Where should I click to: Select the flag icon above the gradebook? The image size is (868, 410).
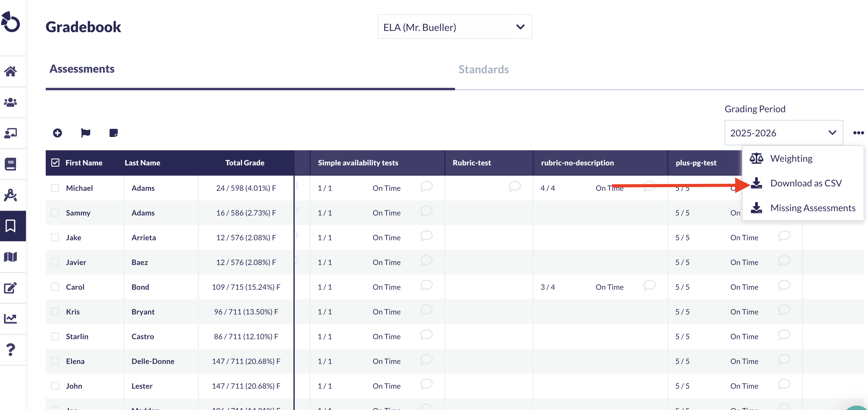point(85,133)
